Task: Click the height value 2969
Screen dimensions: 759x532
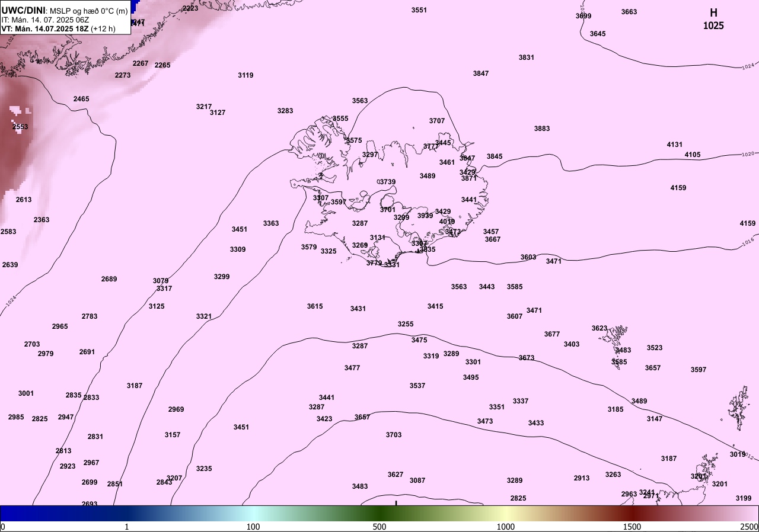Action: point(176,409)
